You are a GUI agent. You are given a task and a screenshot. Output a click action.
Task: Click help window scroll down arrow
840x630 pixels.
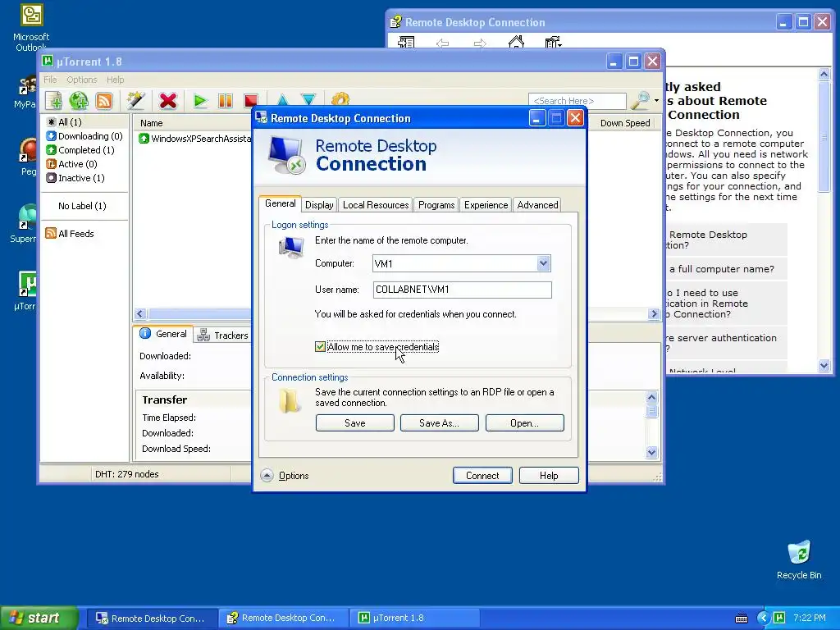(824, 365)
